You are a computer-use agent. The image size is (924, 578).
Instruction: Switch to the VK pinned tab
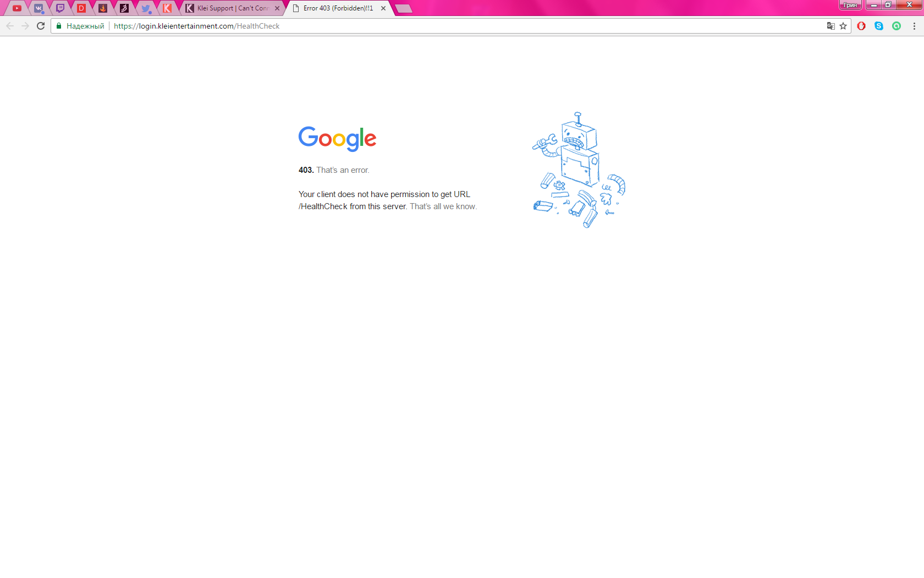(38, 8)
